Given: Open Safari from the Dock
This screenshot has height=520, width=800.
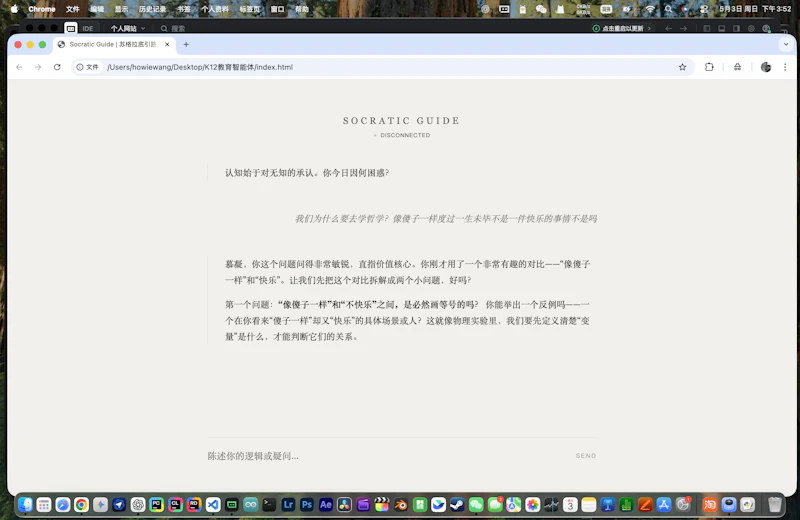Looking at the screenshot, I should (63, 505).
